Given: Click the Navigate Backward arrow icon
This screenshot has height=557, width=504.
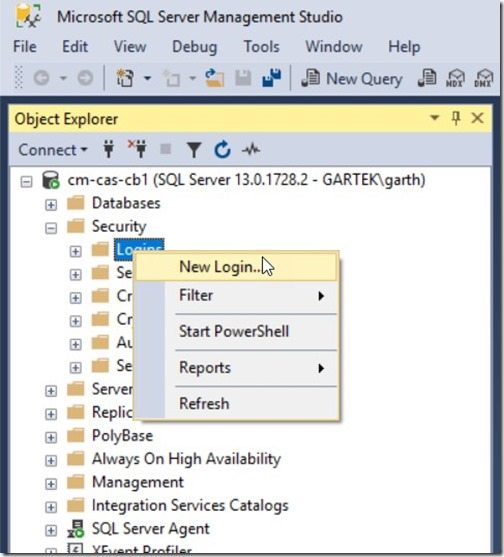Looking at the screenshot, I should [41, 78].
